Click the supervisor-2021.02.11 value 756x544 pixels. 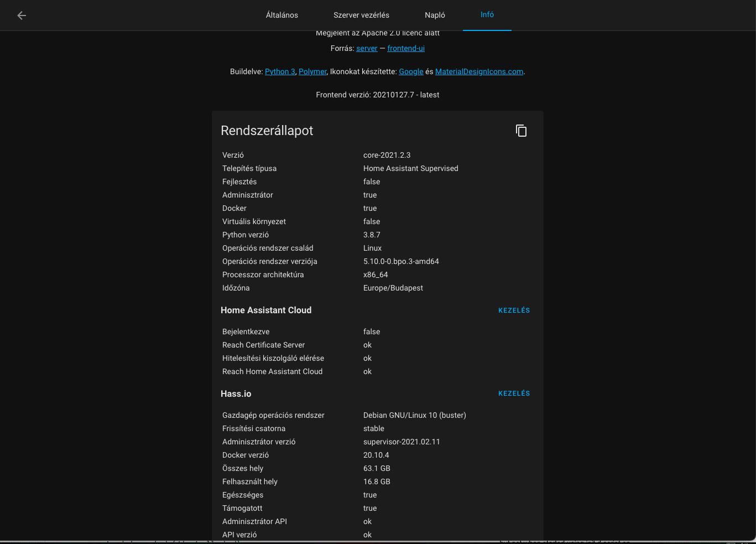click(x=402, y=442)
